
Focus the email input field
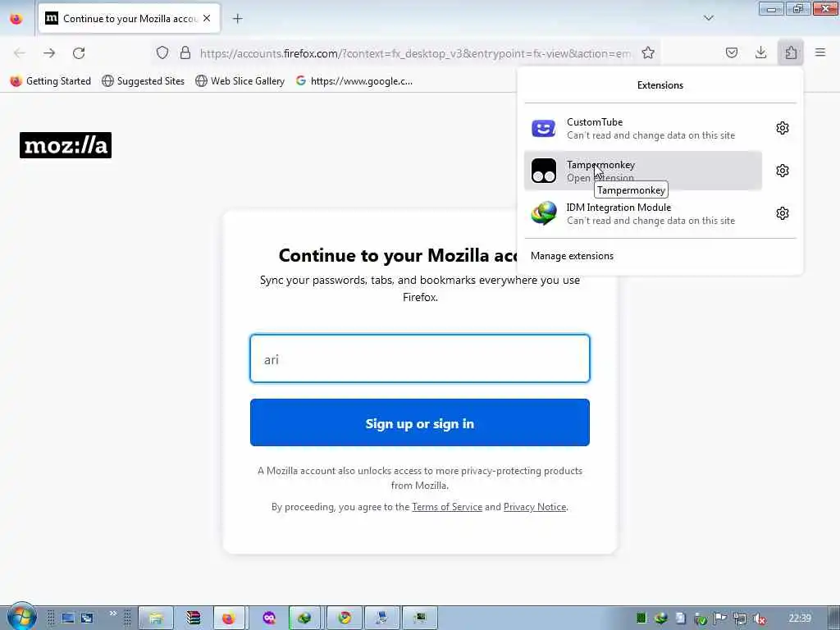(420, 359)
